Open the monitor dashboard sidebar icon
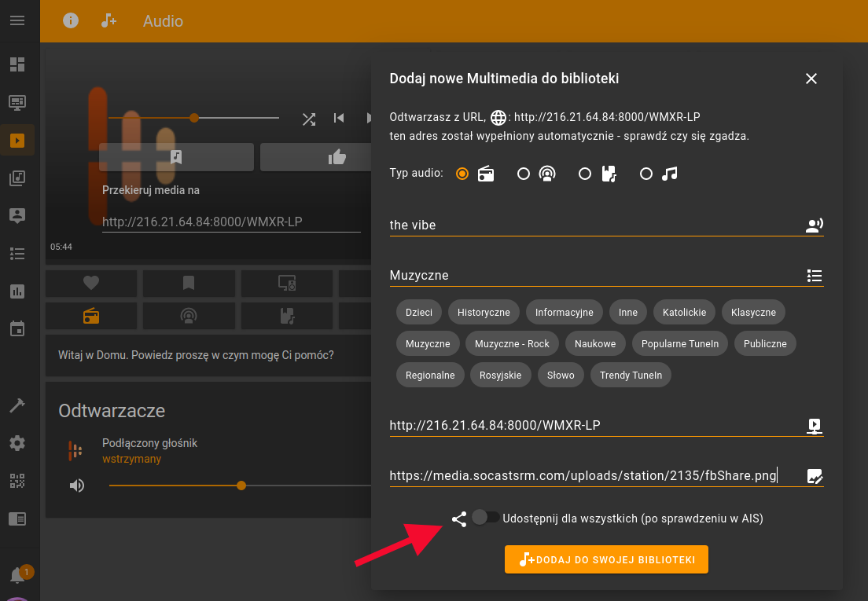This screenshot has height=601, width=868. click(17, 102)
